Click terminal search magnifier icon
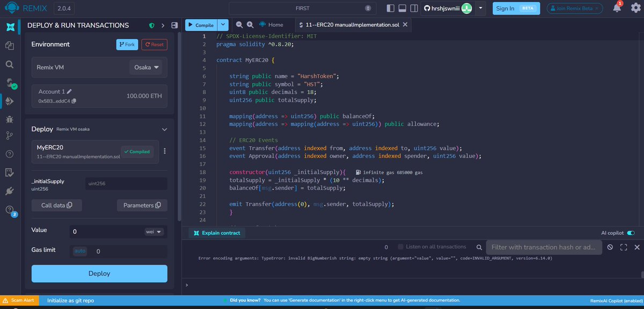The width and height of the screenshot is (644, 309). click(x=479, y=247)
